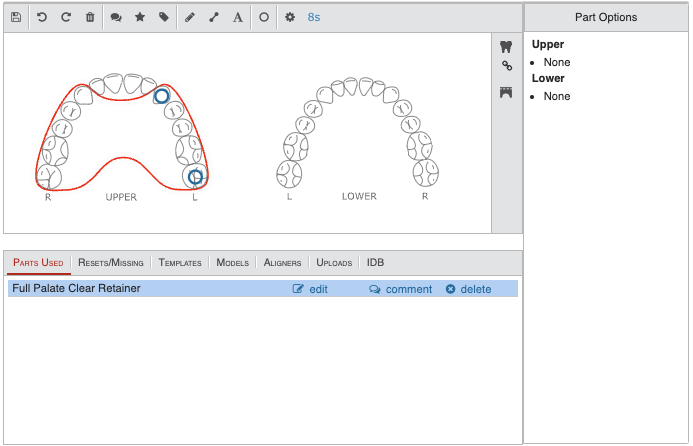The image size is (693, 446).
Task: Open the Templates tab
Action: pyautogui.click(x=180, y=263)
